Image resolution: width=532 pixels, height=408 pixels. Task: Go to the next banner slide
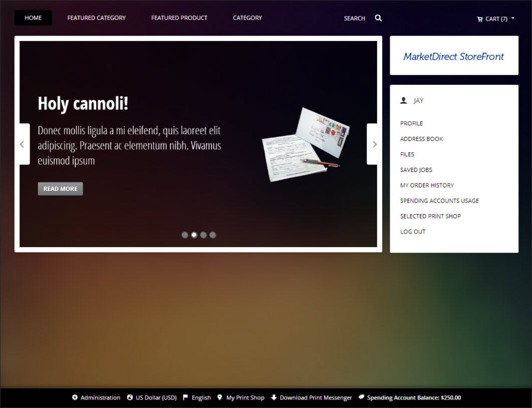coord(374,144)
